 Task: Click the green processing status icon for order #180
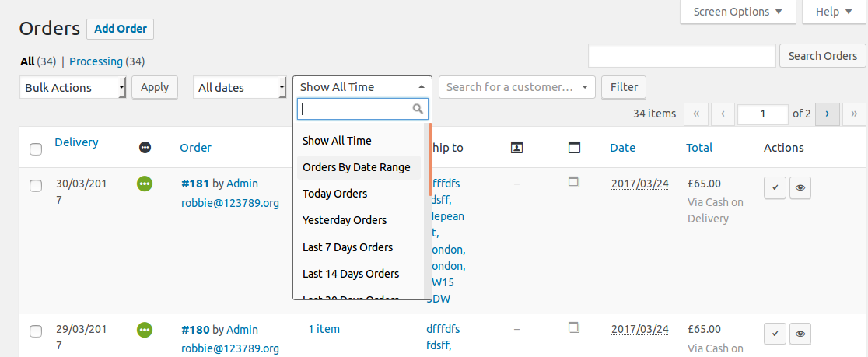144,330
